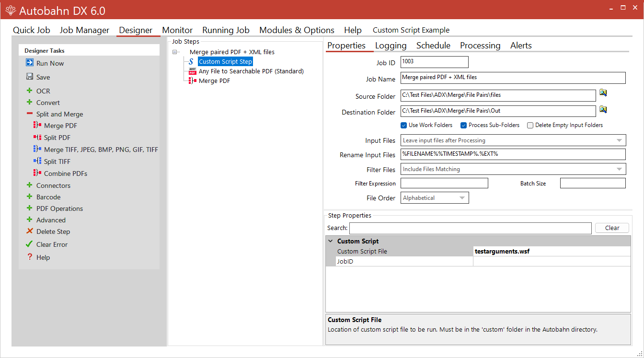Image resolution: width=644 pixels, height=358 pixels.
Task: Browse for Source Folder using folder icon
Action: click(x=603, y=93)
